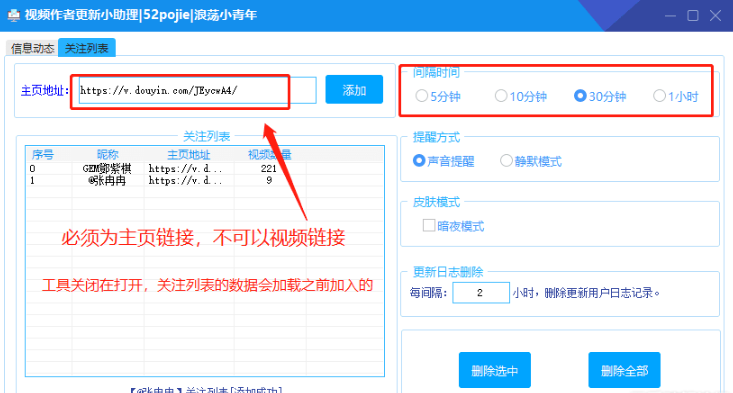Open the 关注列表 tab
Viewport: 733px width, 393px height.
86,48
